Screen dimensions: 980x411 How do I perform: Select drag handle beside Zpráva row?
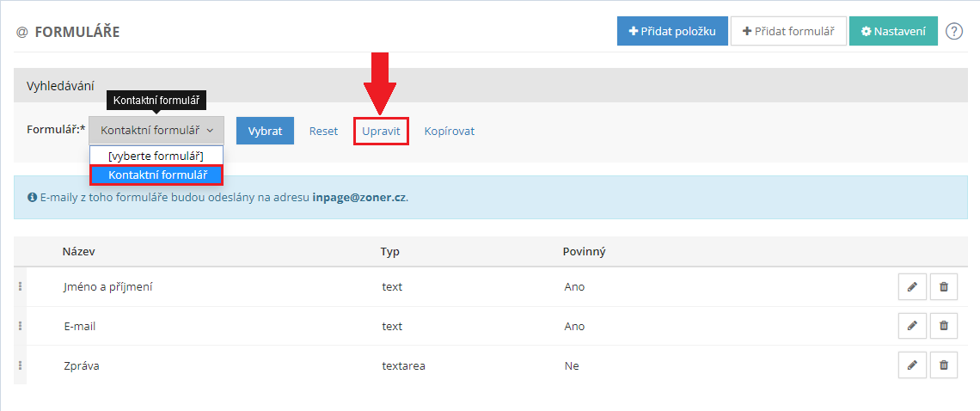click(x=20, y=365)
